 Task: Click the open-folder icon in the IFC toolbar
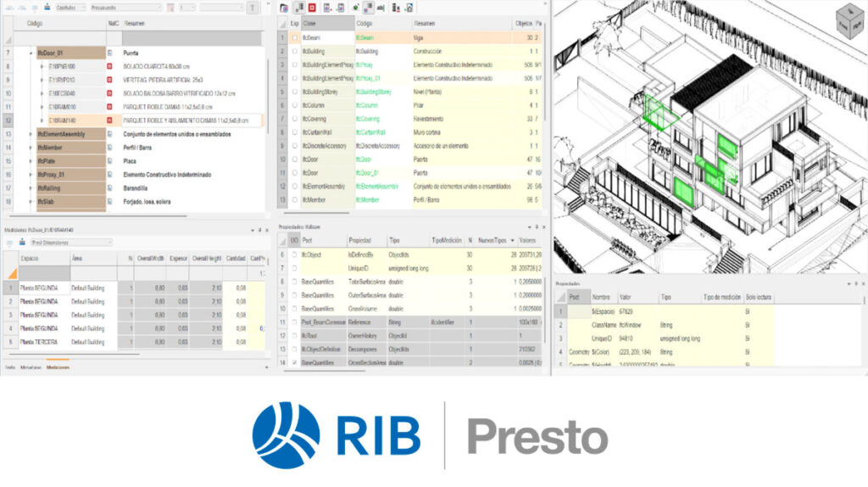[x=284, y=8]
